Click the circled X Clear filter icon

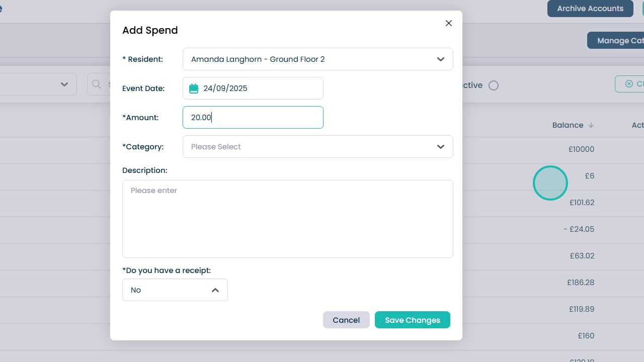click(x=629, y=84)
